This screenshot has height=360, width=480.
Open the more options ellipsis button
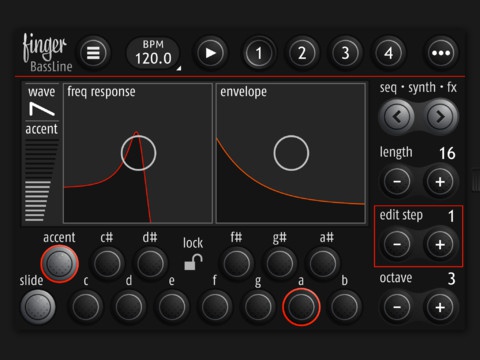click(441, 53)
